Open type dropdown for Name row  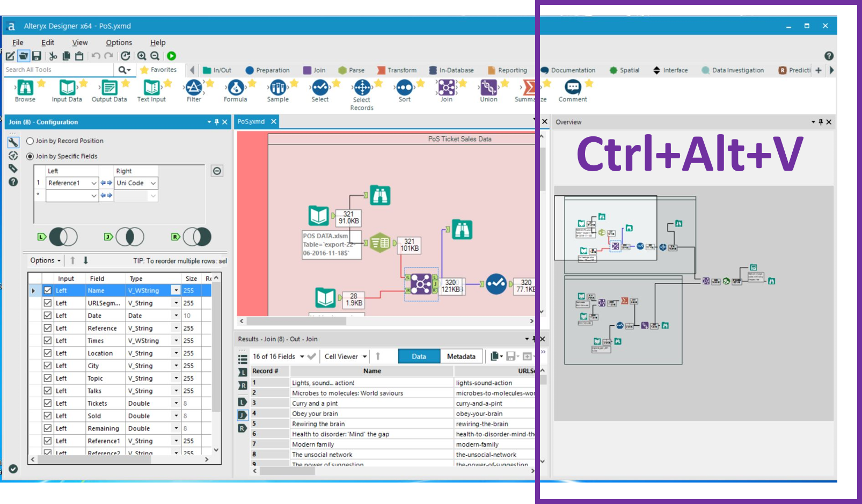[176, 290]
